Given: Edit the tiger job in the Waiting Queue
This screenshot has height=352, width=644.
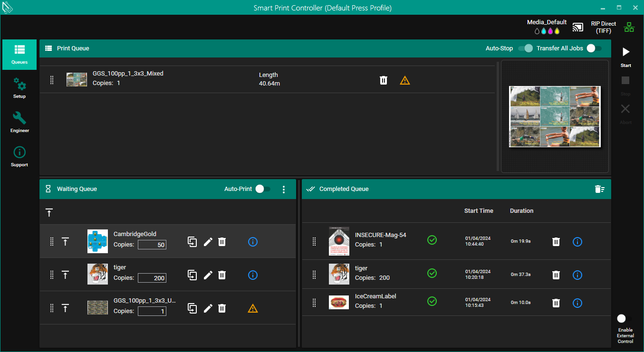Looking at the screenshot, I should point(208,275).
